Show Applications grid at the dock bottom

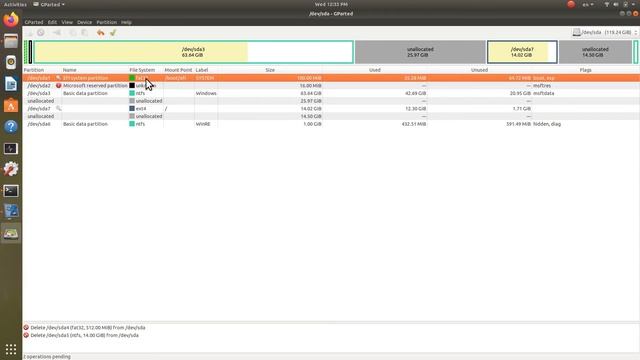pos(11,349)
